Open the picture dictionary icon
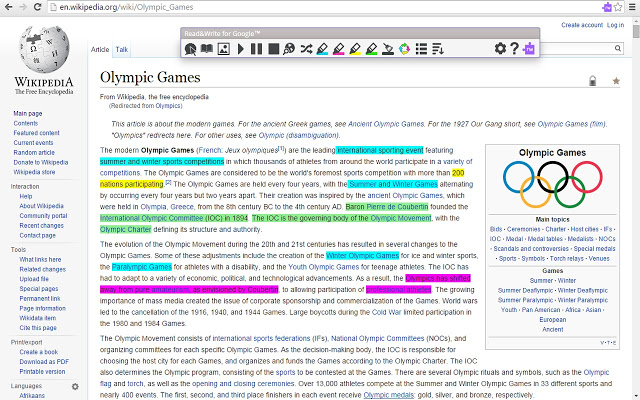The width and height of the screenshot is (640, 400). click(224, 49)
